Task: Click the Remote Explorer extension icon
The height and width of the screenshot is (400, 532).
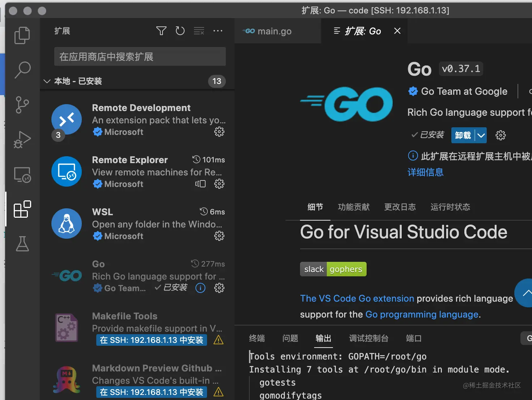Action: [x=67, y=171]
